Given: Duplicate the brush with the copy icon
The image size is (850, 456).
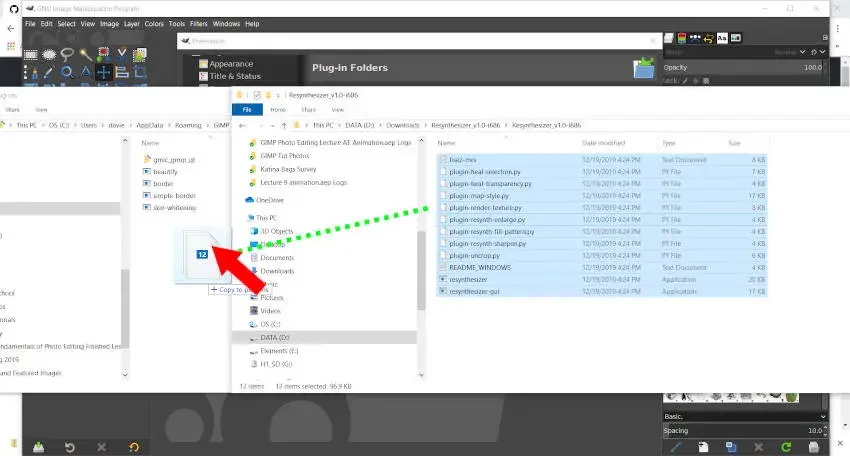Looking at the screenshot, I should click(731, 447).
